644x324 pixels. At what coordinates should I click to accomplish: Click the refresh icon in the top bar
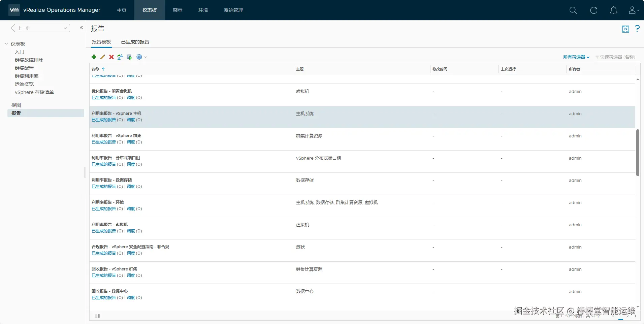pyautogui.click(x=593, y=10)
